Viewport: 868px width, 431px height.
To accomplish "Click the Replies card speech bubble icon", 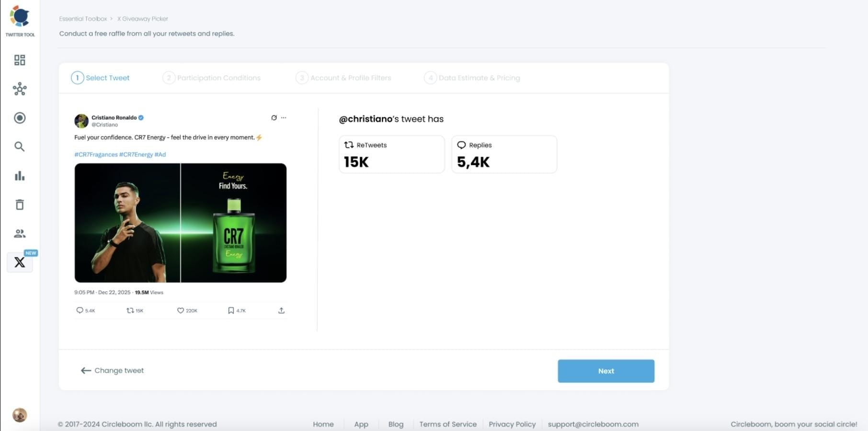I will pos(461,145).
